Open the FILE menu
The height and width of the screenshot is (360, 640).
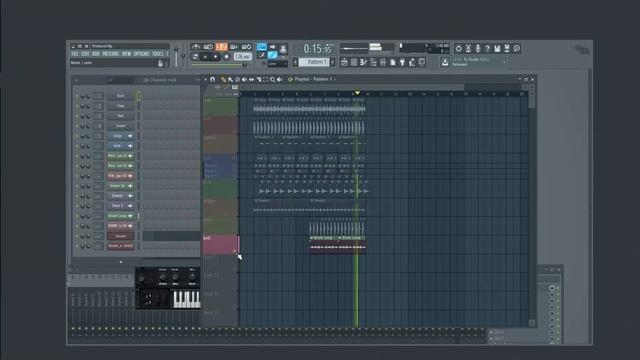click(75, 54)
